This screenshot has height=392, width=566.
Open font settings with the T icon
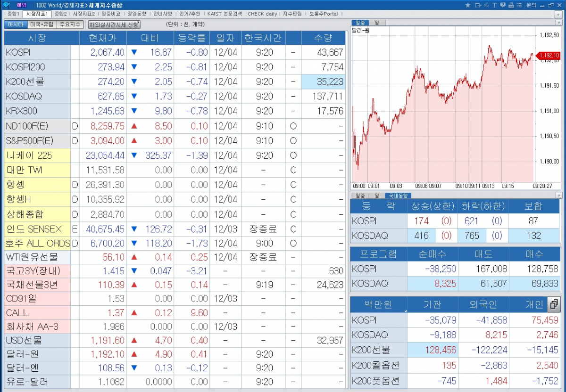[x=494, y=5]
